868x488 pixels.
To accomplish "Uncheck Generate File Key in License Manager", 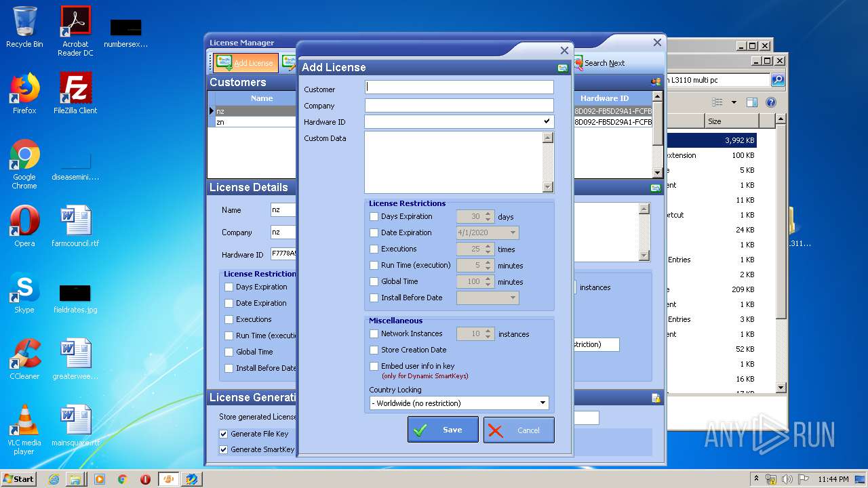I will click(223, 434).
